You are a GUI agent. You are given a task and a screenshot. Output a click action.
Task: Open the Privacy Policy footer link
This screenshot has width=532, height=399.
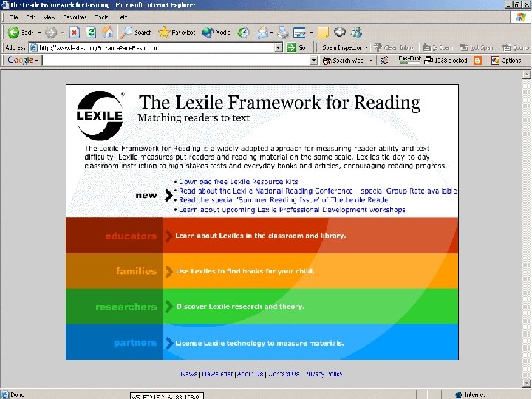[324, 374]
